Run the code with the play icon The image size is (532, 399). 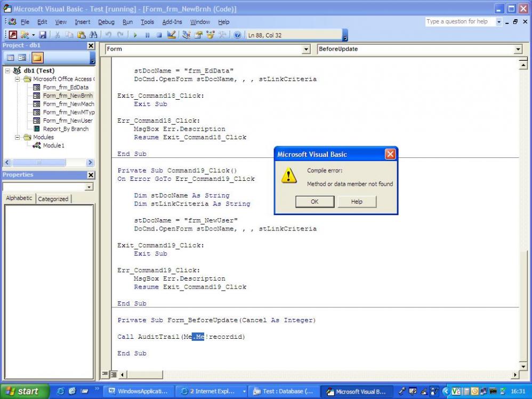pos(135,35)
